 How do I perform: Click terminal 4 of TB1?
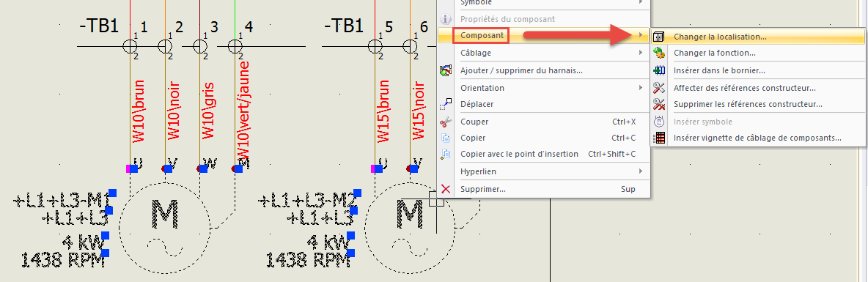(235, 45)
